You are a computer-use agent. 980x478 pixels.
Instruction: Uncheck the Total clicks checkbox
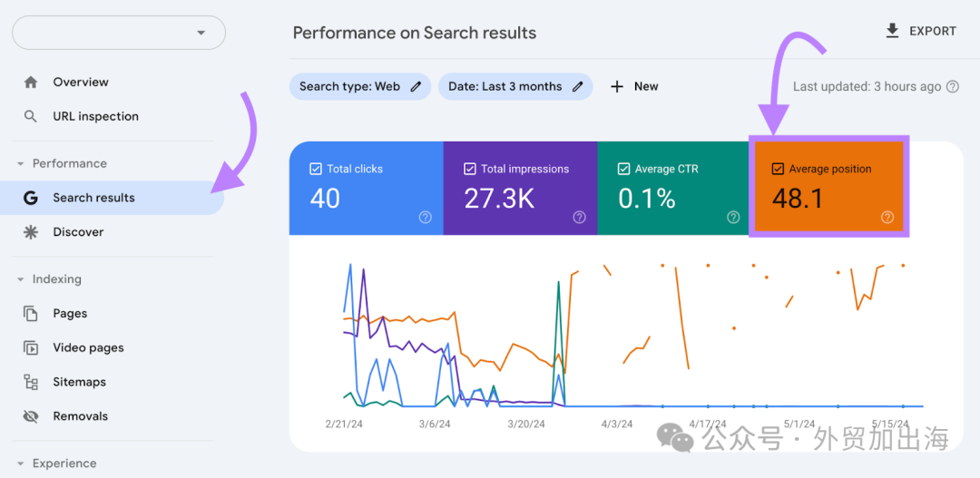click(x=316, y=169)
